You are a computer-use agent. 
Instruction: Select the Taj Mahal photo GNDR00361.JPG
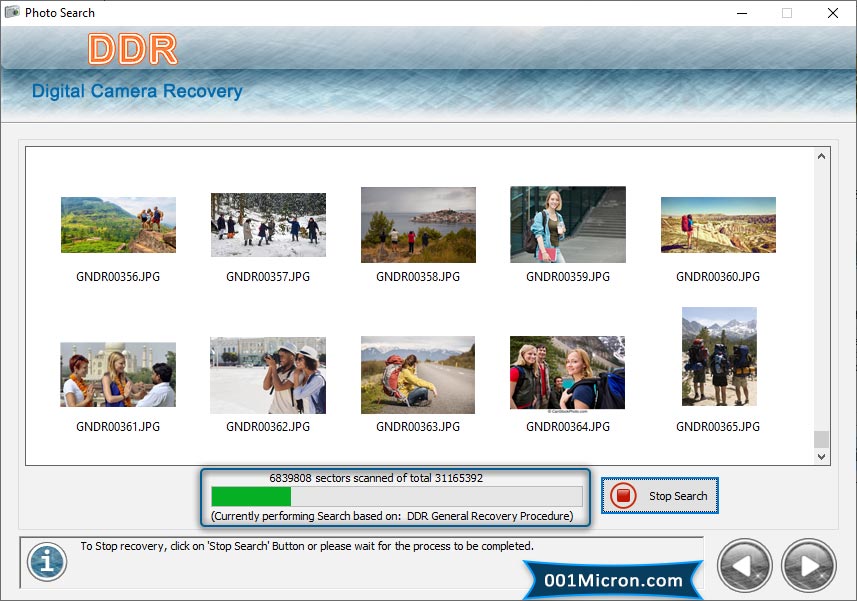(x=118, y=374)
